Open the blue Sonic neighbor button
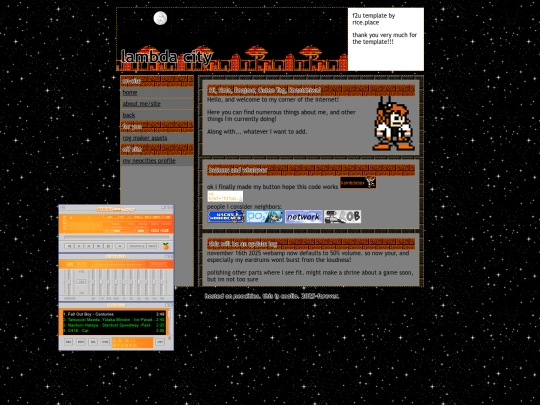The image size is (540, 405). click(226, 217)
